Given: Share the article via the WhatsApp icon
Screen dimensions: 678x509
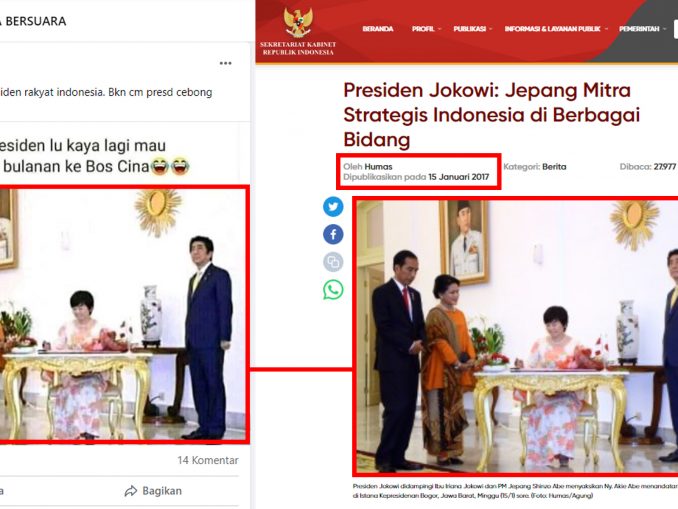Looking at the screenshot, I should pyautogui.click(x=333, y=289).
